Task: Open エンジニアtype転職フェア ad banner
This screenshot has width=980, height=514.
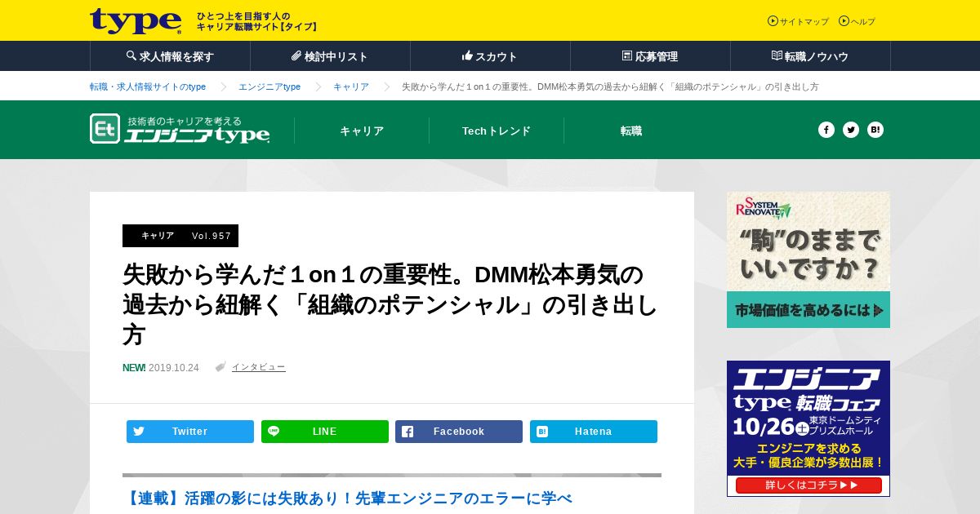Action: point(808,428)
